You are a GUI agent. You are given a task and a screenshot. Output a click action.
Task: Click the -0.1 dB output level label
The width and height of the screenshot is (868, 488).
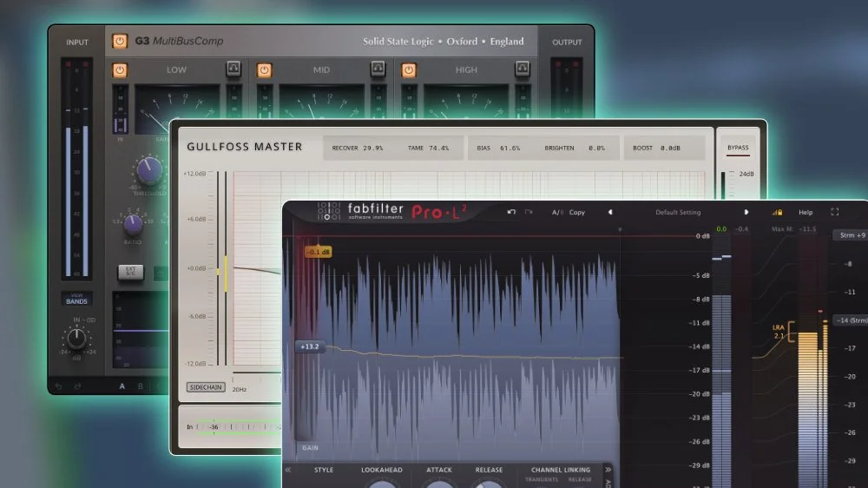[319, 252]
